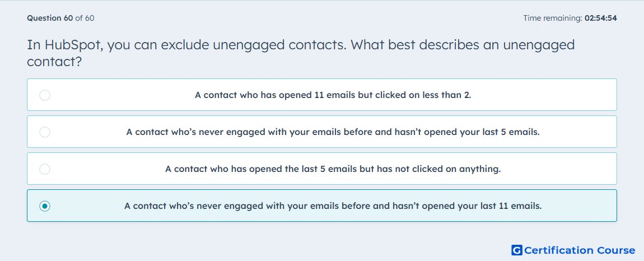Choose radio for 'hasn't opened your last 5 emails'
Viewport: 644px width, 261px height.
pyautogui.click(x=45, y=132)
